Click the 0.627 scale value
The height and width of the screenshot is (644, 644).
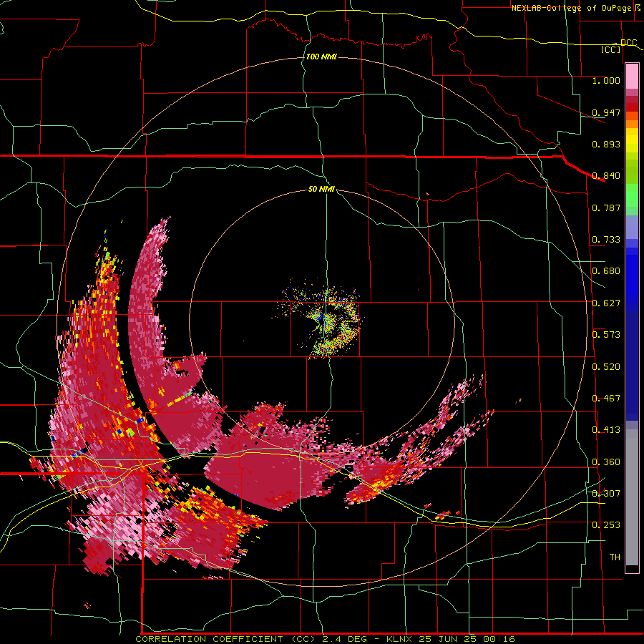point(606,303)
